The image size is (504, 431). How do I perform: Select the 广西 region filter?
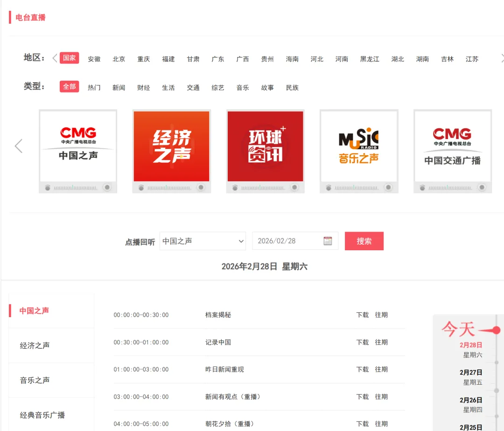(x=243, y=59)
